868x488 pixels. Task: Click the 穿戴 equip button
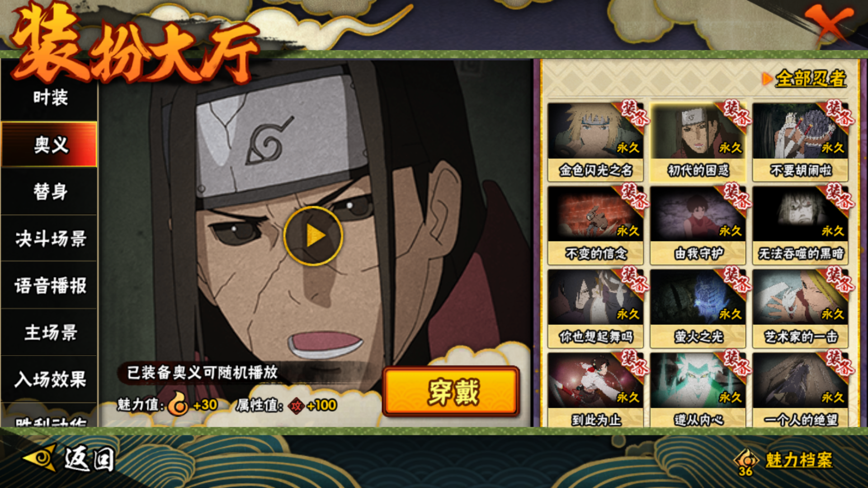pyautogui.click(x=451, y=391)
